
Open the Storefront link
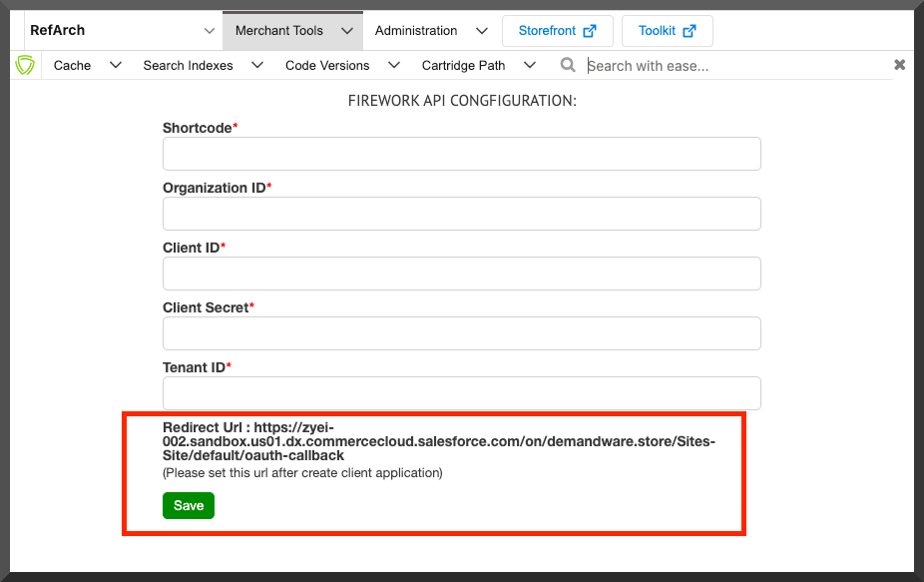pos(558,31)
